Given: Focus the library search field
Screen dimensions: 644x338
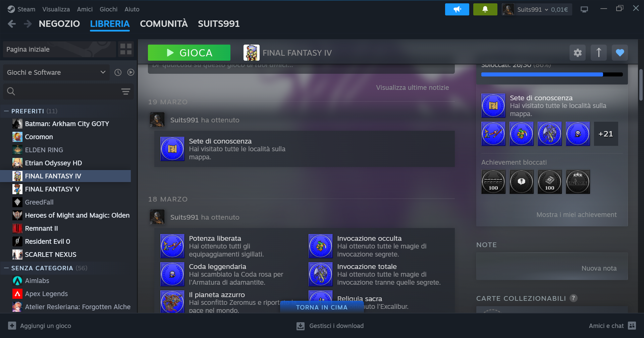Looking at the screenshot, I should pyautogui.click(x=68, y=92).
